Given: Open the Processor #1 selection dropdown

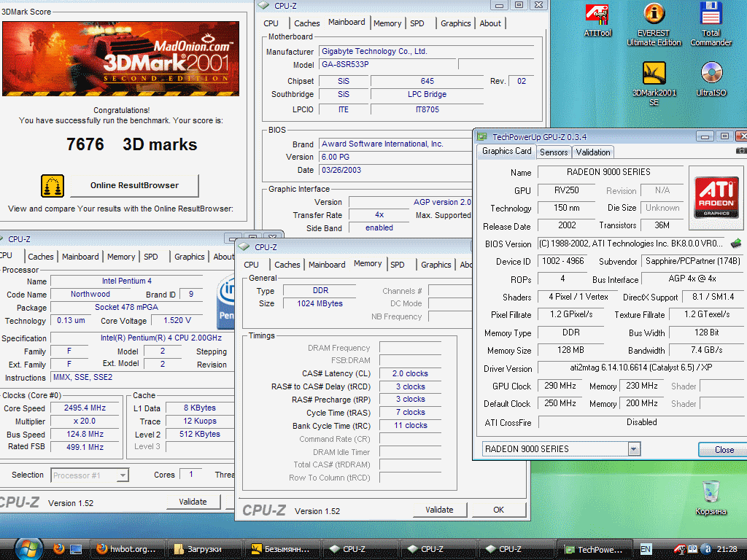Looking at the screenshot, I should click(x=123, y=475).
